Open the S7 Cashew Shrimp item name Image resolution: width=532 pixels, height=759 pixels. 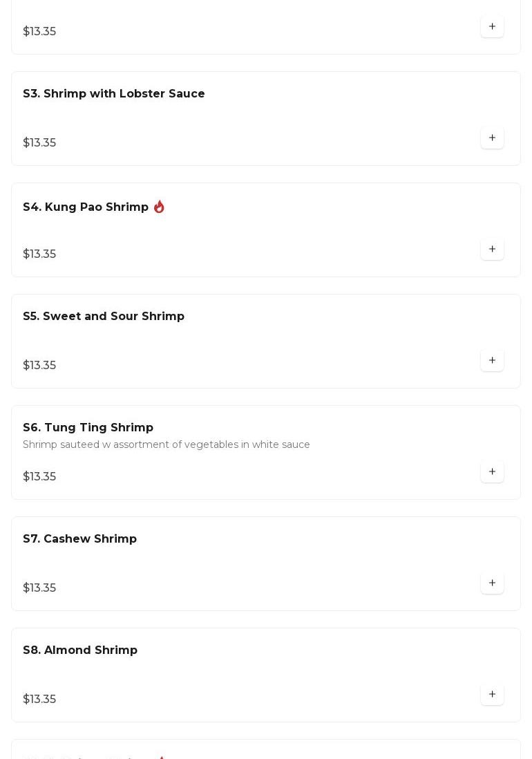tap(80, 539)
